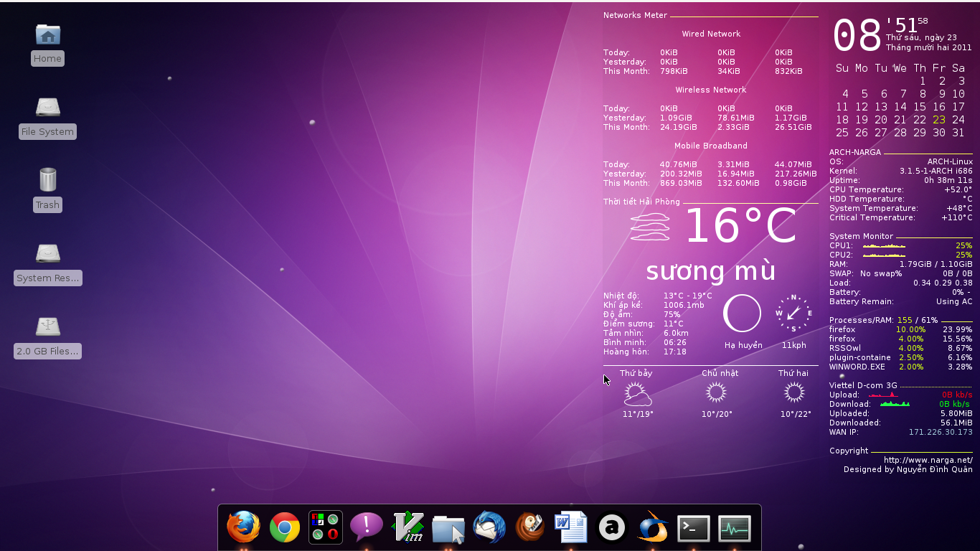980x551 pixels.
Task: Open the brown owl RSS icon in dock
Action: point(530,527)
